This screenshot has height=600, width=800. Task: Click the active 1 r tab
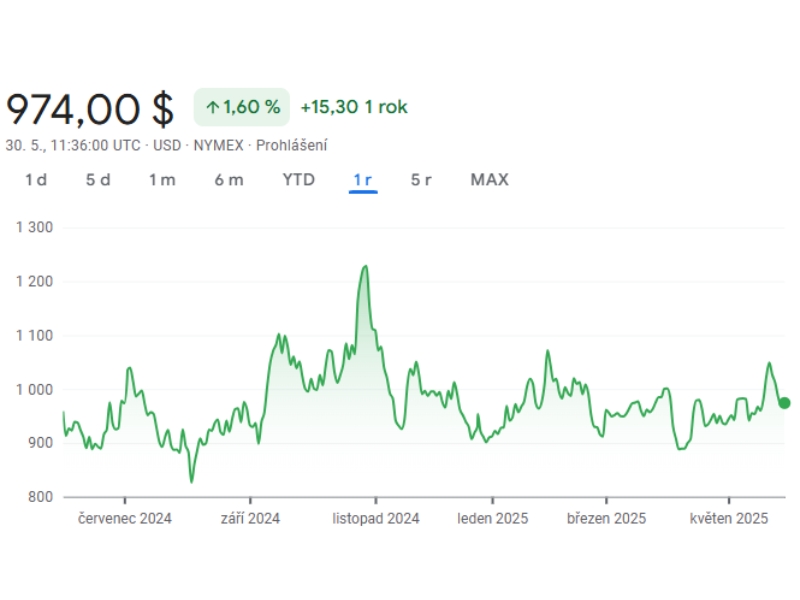tap(362, 180)
